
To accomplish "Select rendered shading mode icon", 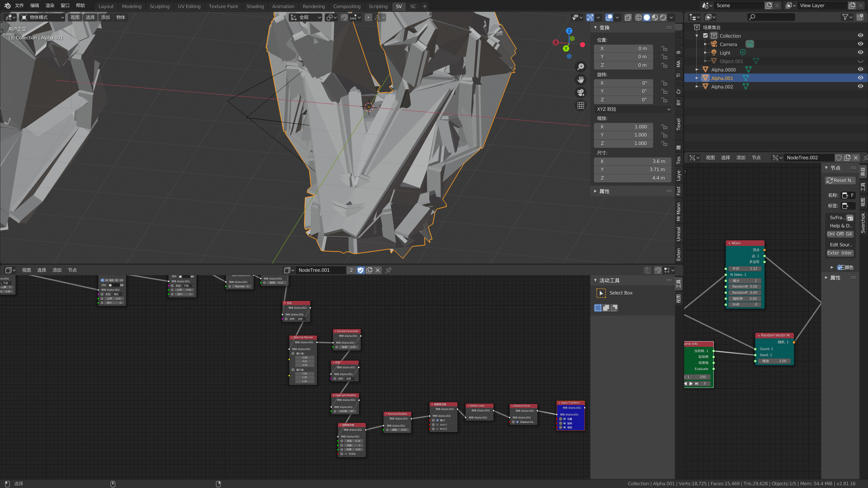I will pyautogui.click(x=663, y=17).
